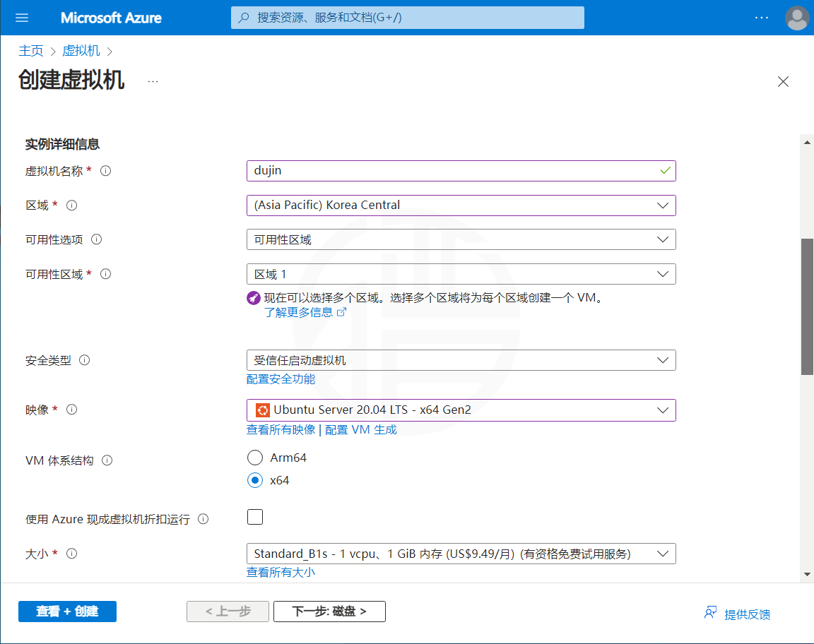Show info tooltip for 可用性选项
Viewport: 814px width, 644px height.
pos(97,239)
